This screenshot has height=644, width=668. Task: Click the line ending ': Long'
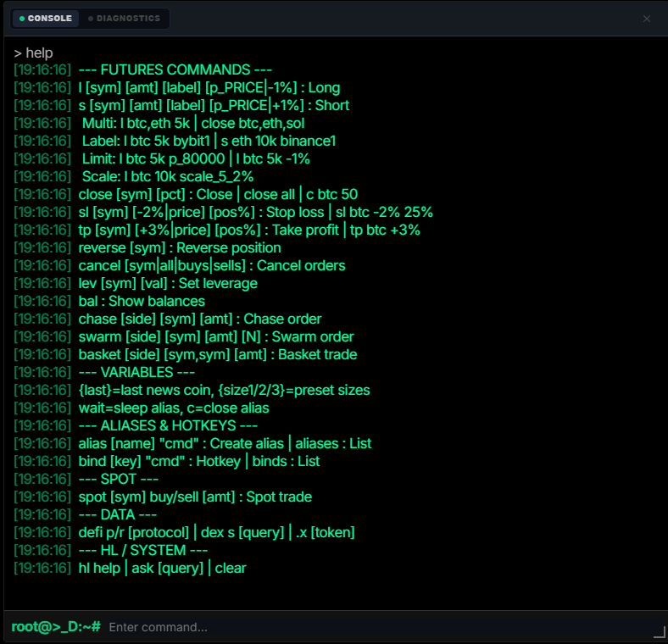177,88
